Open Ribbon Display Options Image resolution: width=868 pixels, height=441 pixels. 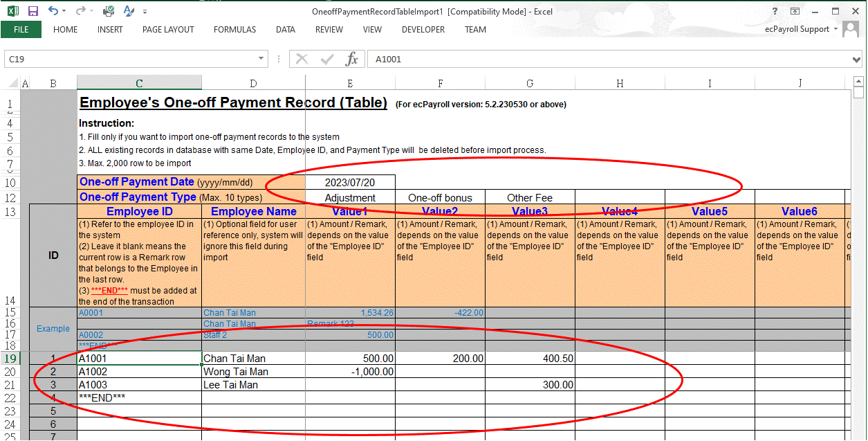[x=795, y=12]
